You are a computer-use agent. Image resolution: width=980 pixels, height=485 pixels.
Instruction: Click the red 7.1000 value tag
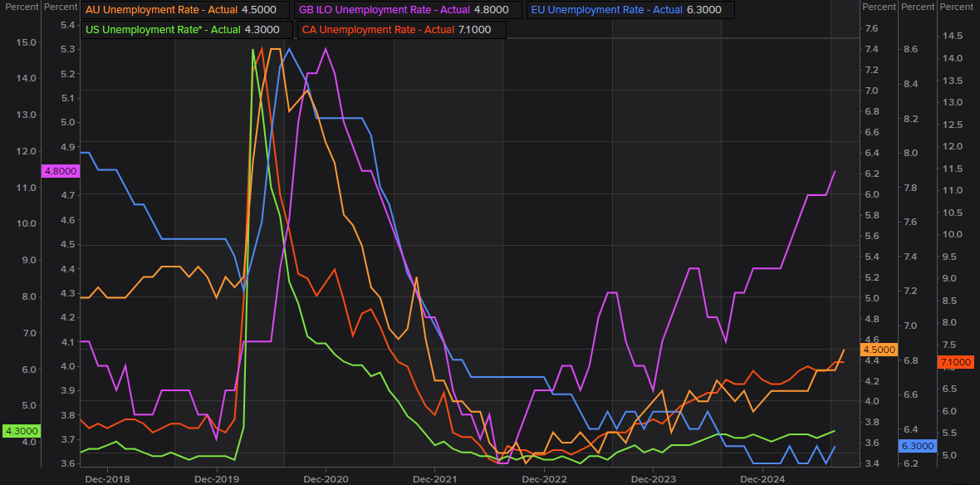954,362
